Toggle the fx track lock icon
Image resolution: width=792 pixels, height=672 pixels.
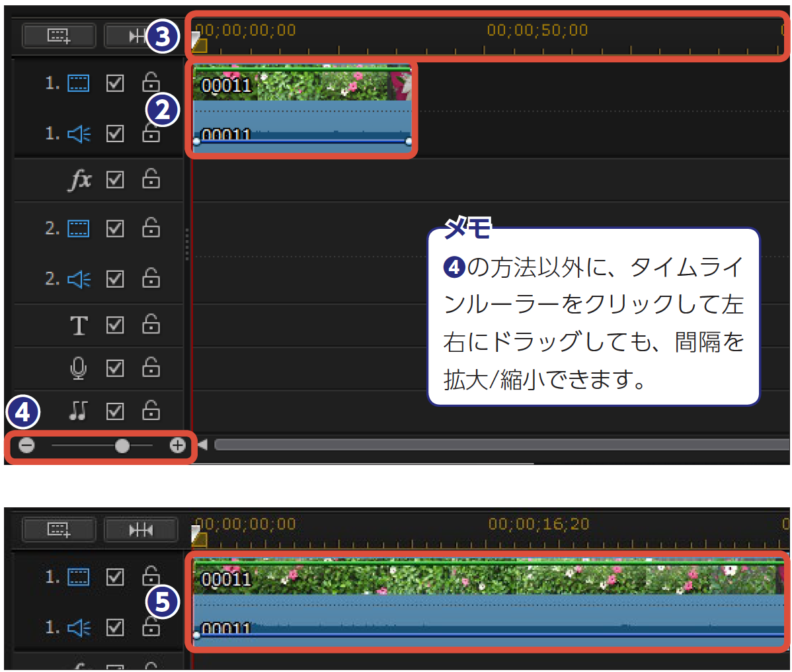click(151, 179)
